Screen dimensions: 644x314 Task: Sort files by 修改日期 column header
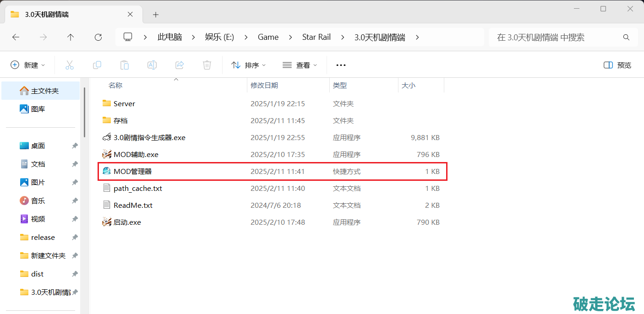(264, 85)
